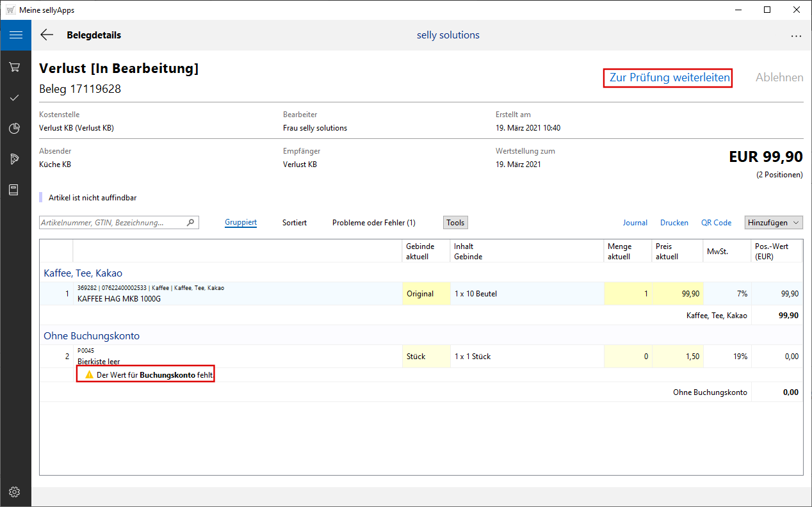Screen dimensions: 812x507
Task: Open settings gear icon at bottom
Action: click(x=15, y=492)
